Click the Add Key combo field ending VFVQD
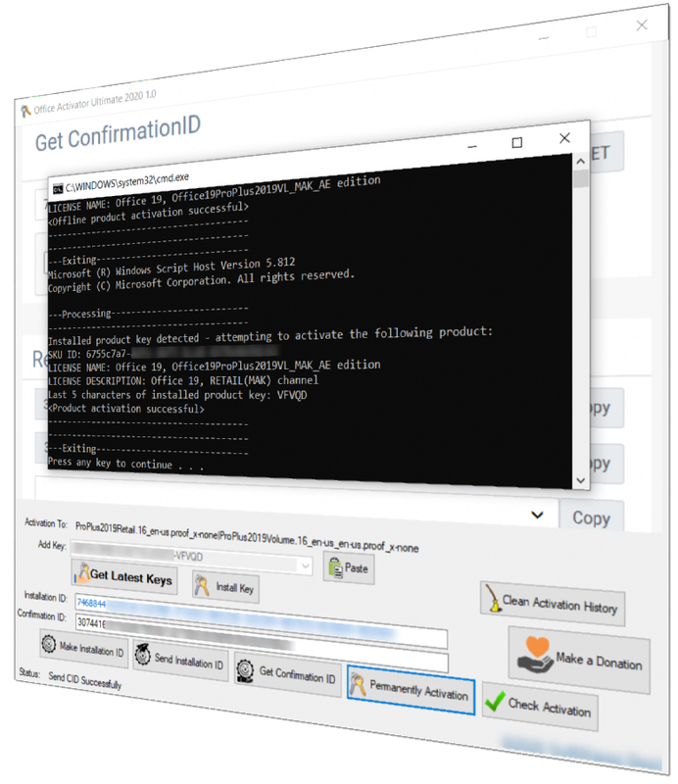Image resolution: width=678 pixels, height=784 pixels. click(191, 557)
